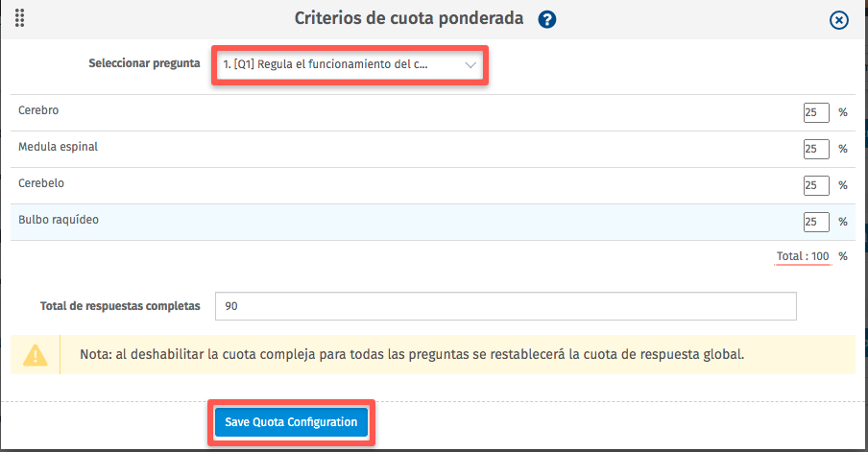868x452 pixels.
Task: Click the drag handle dots icon
Action: pyautogui.click(x=19, y=17)
